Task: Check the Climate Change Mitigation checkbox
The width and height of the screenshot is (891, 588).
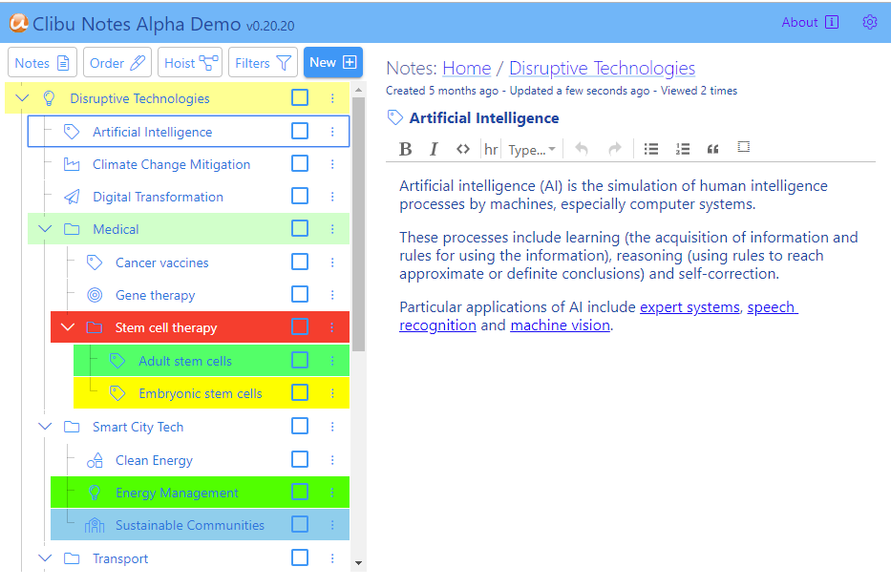Action: [300, 163]
